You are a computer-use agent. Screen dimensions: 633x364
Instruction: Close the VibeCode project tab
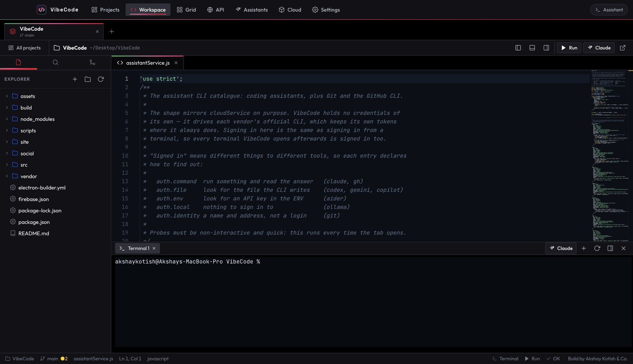pos(97,32)
